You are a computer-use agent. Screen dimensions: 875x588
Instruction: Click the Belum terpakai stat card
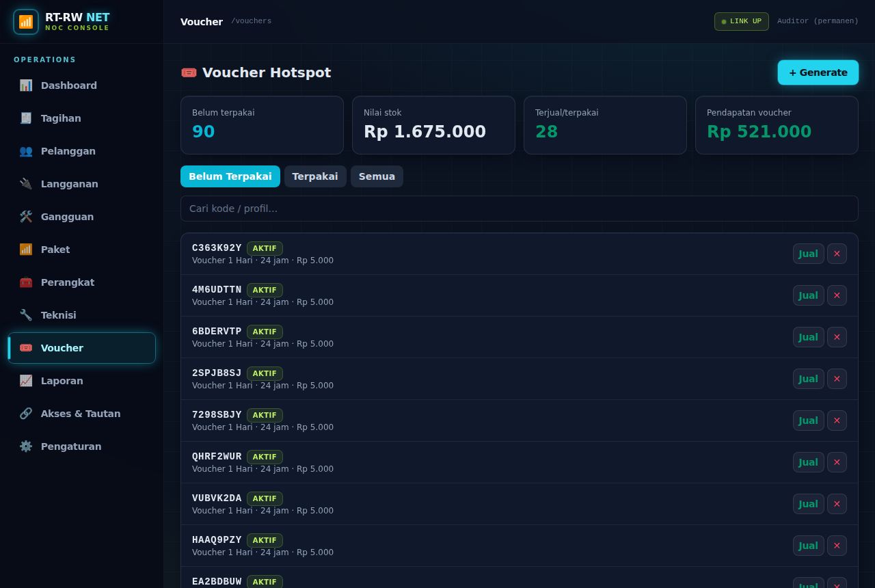point(262,125)
